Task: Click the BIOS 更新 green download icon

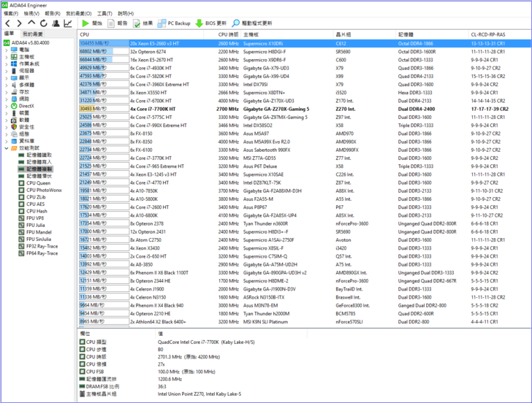Action: click(x=199, y=23)
